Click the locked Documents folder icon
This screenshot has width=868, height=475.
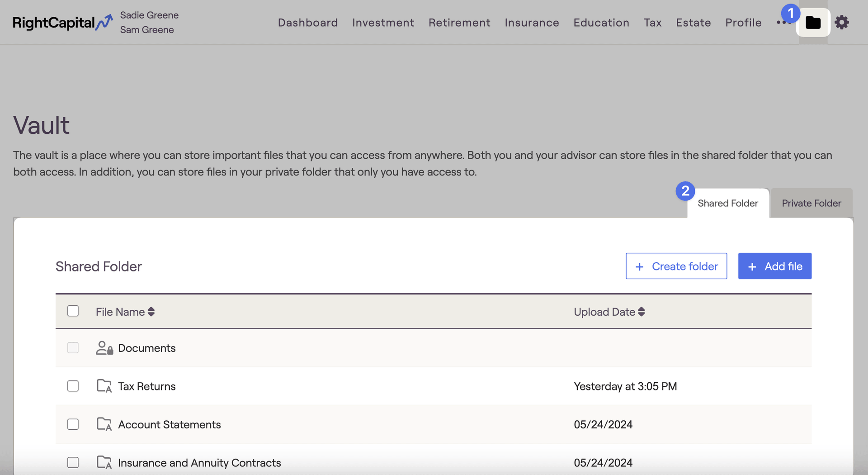click(104, 348)
